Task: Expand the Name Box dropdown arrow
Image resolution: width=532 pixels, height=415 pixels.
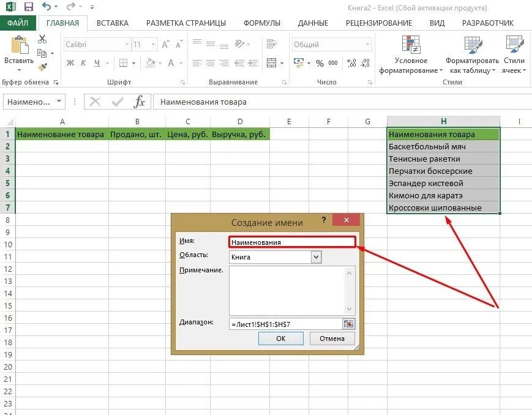Action: tap(59, 101)
